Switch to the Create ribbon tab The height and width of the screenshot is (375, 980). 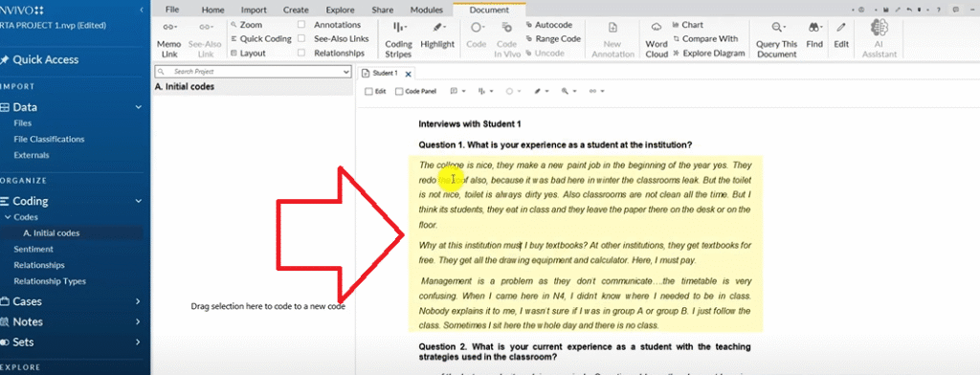pos(296,10)
